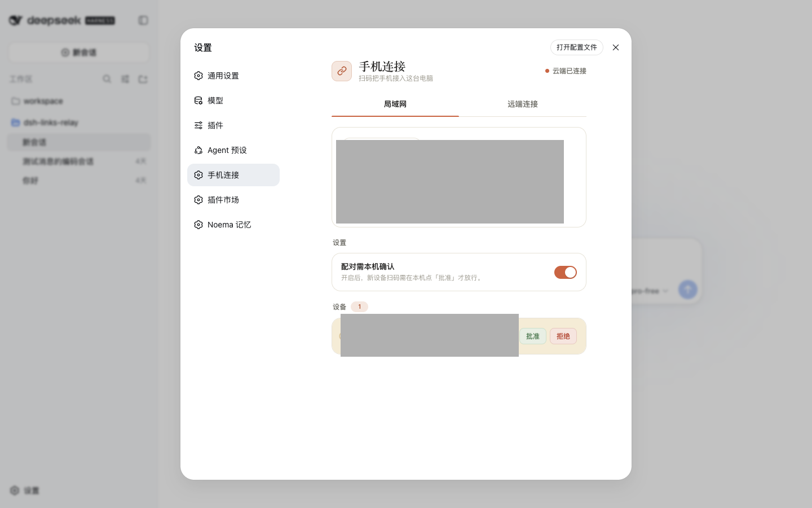Open the 插件市场 section
The height and width of the screenshot is (508, 812).
pyautogui.click(x=233, y=200)
